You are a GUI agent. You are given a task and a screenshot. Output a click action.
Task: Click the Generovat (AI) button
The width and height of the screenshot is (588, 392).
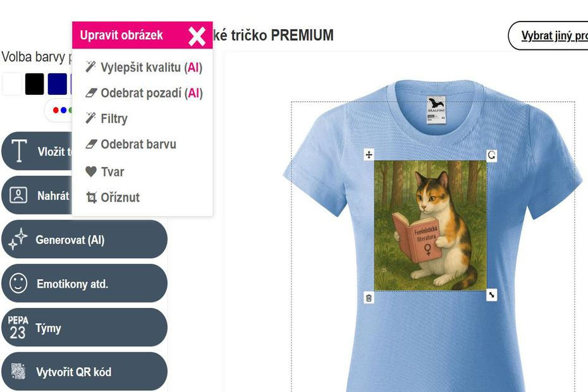[x=84, y=240]
